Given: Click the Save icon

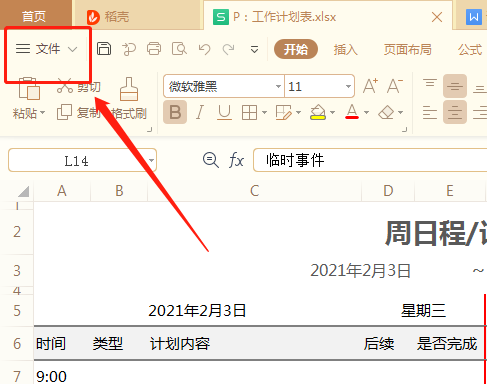Looking at the screenshot, I should pyautogui.click(x=104, y=49).
